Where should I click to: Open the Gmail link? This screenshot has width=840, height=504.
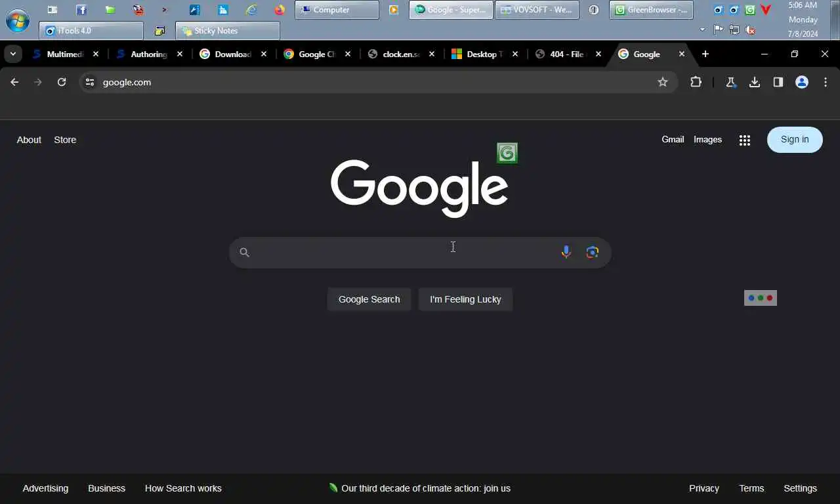point(673,139)
